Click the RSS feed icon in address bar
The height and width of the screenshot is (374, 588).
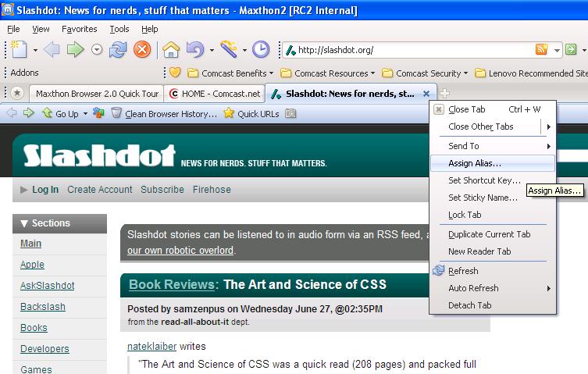click(x=542, y=49)
